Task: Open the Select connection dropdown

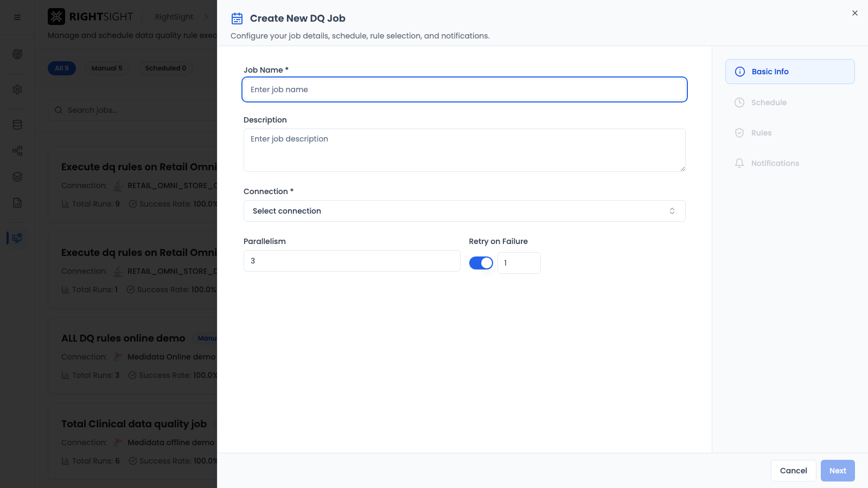Action: 464,211
